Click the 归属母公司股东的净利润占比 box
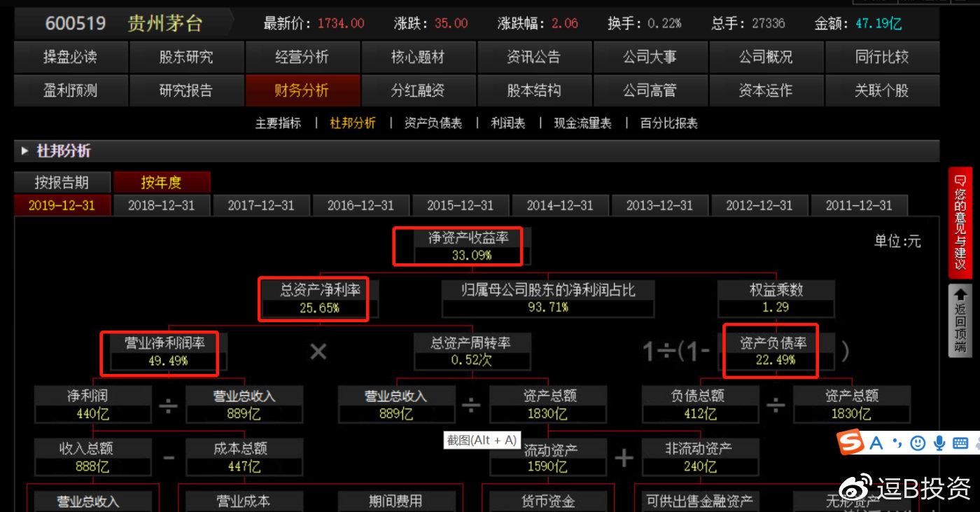 pos(548,298)
